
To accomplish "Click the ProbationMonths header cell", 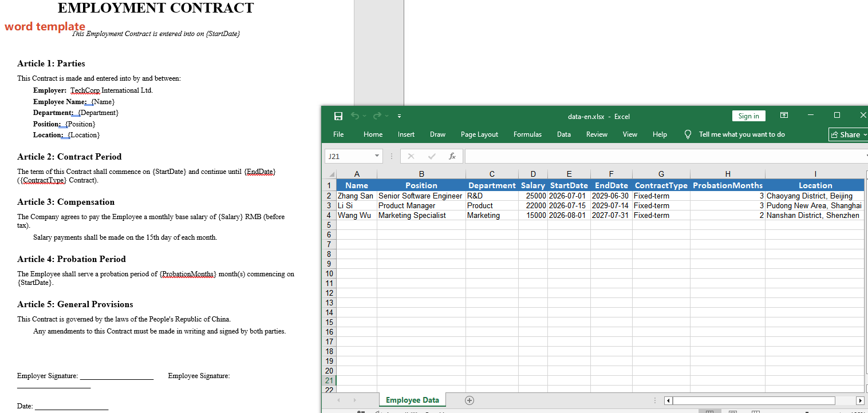I will 728,185.
